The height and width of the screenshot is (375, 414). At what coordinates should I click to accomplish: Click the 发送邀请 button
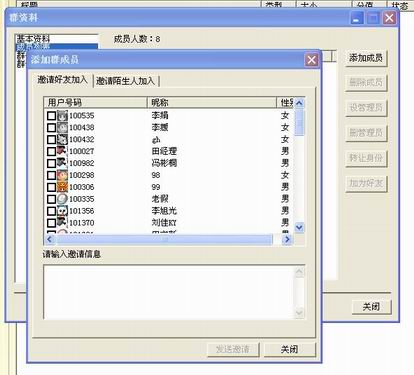233,349
